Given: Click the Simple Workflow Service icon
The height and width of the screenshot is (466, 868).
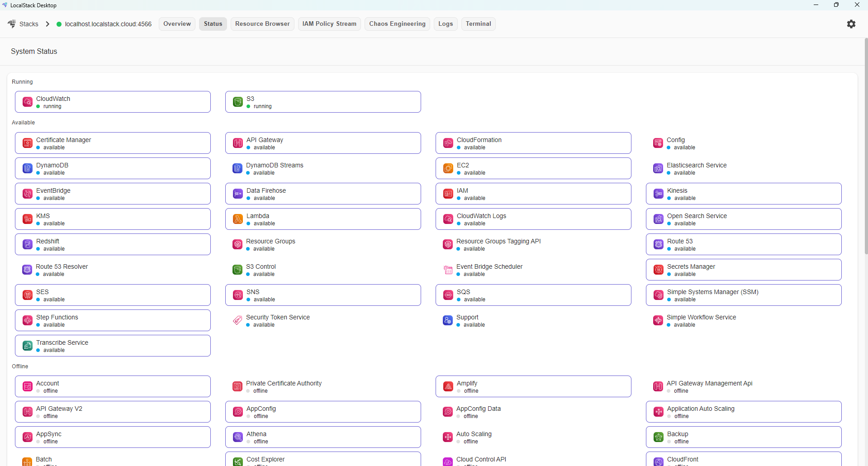Looking at the screenshot, I should click(658, 320).
